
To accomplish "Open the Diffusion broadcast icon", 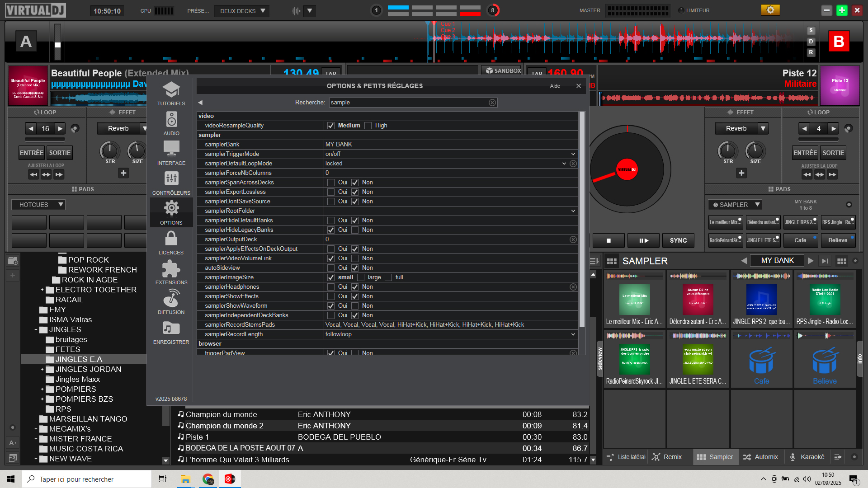I will (x=171, y=299).
